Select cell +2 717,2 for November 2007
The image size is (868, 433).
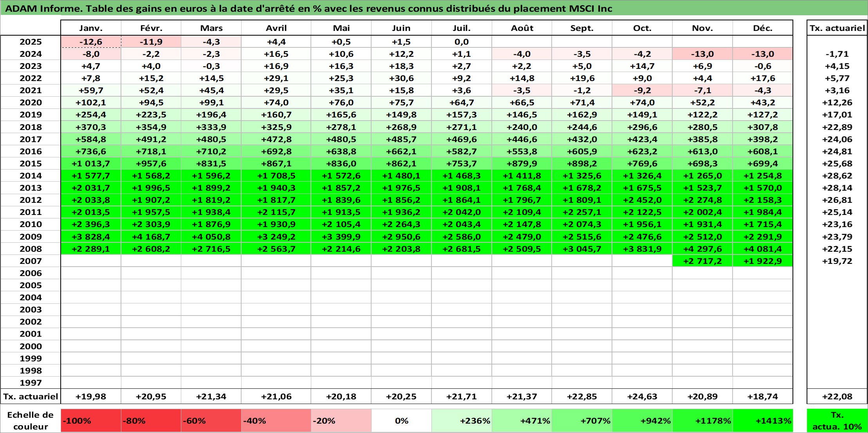click(x=702, y=261)
